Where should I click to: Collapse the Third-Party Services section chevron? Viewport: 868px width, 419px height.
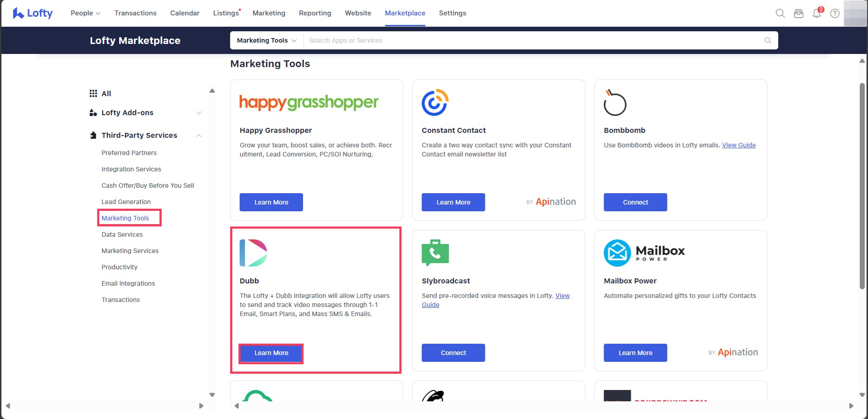point(198,135)
